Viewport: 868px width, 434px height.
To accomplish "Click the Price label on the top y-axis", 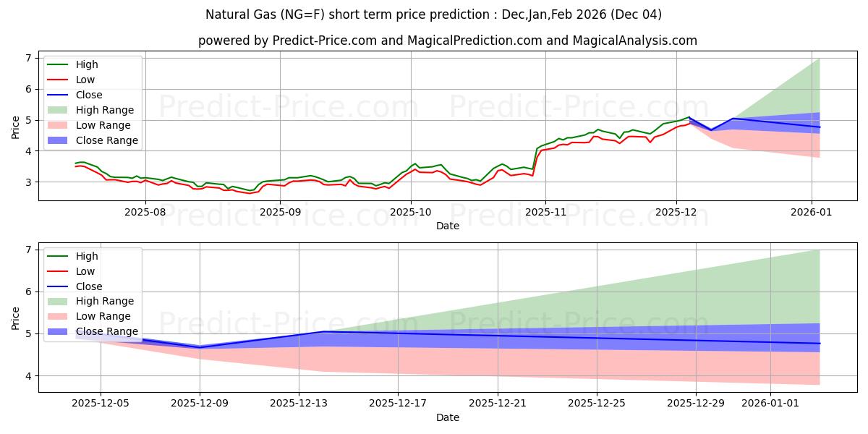I will click(16, 127).
